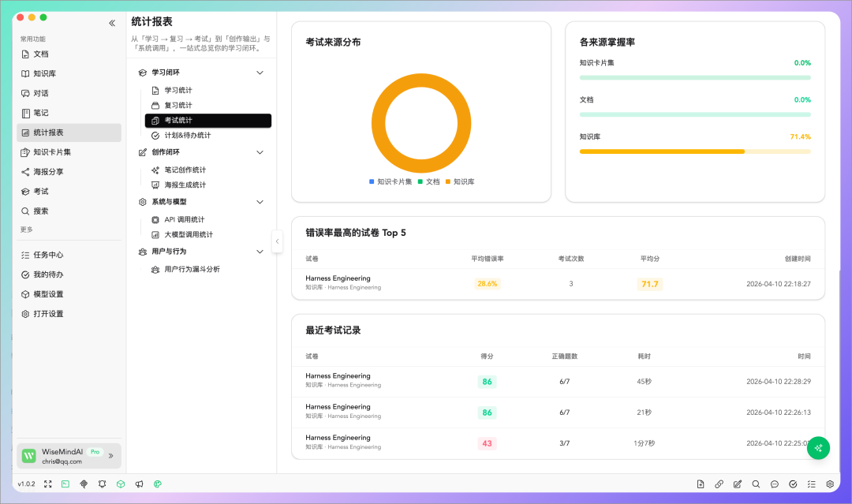This screenshot has width=852, height=504.
Task: Open 笔记 in the sidebar
Action: coord(69,113)
